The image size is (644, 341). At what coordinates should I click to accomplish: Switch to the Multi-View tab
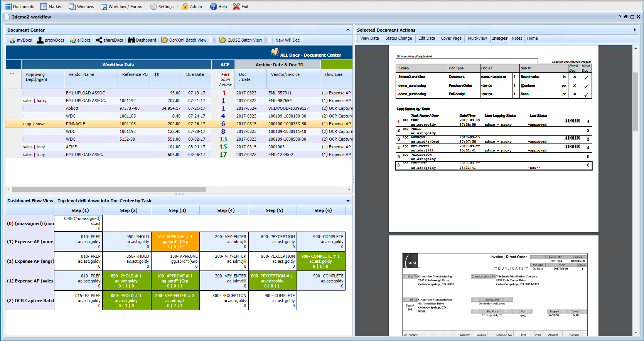click(477, 38)
